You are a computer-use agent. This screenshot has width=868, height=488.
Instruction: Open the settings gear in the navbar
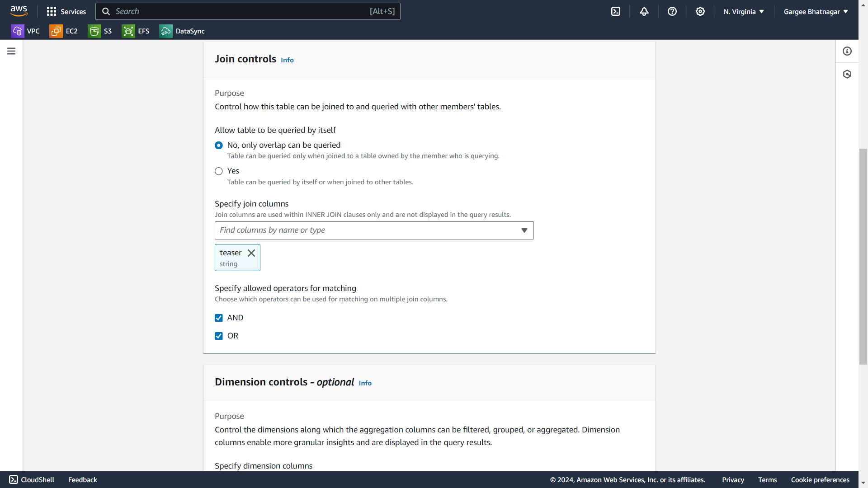pos(700,11)
